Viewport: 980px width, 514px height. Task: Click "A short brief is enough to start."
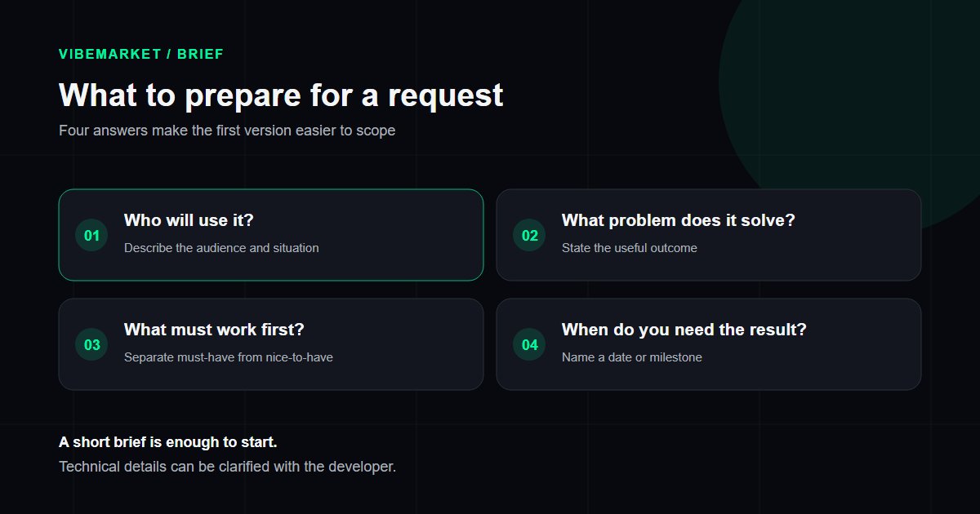(168, 442)
